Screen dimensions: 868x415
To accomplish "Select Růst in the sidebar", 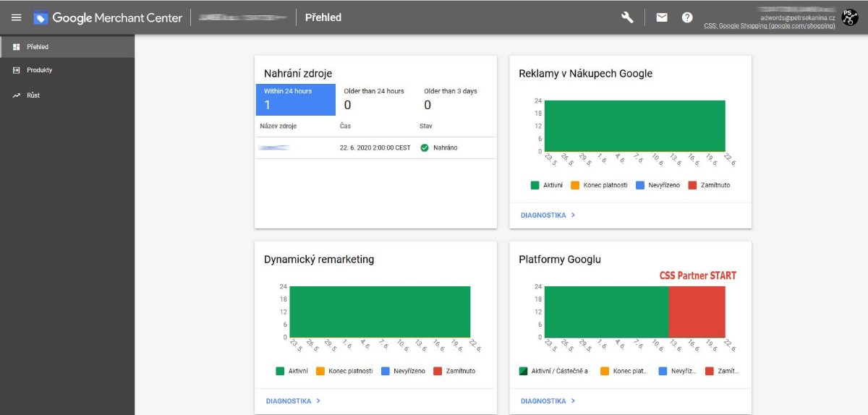I will tap(67, 95).
